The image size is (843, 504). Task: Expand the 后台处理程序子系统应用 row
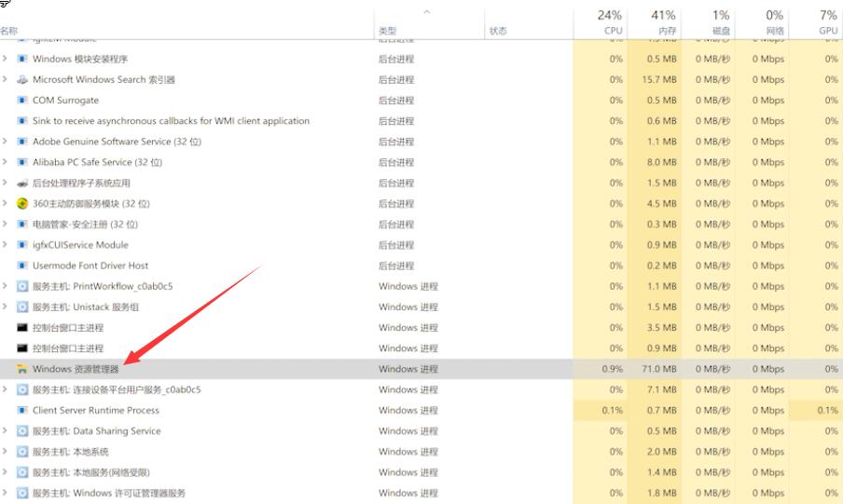click(x=5, y=183)
